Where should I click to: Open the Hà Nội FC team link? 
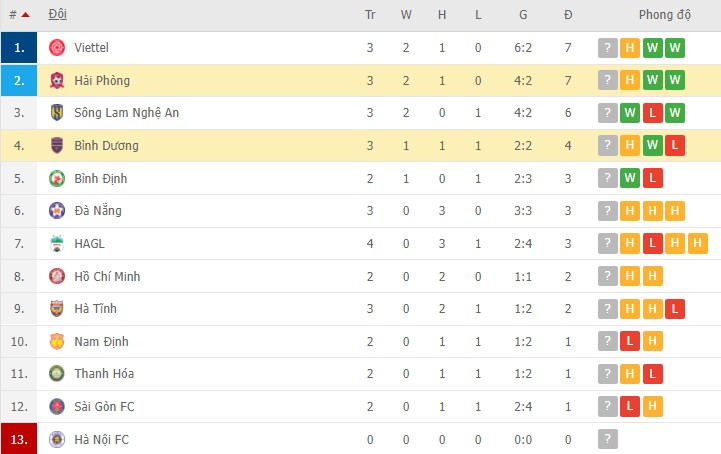(x=101, y=439)
